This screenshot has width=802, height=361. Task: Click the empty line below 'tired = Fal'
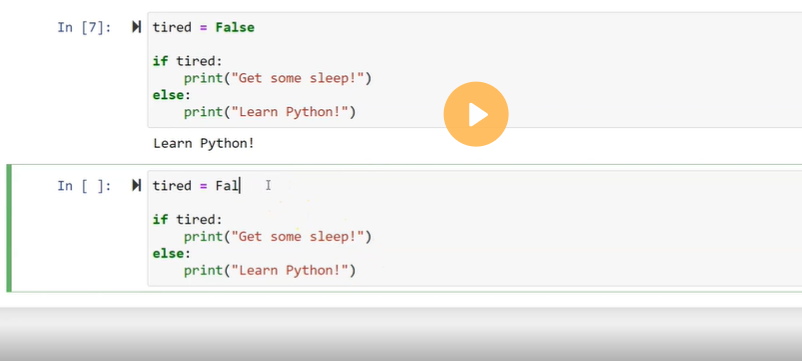[476, 202]
